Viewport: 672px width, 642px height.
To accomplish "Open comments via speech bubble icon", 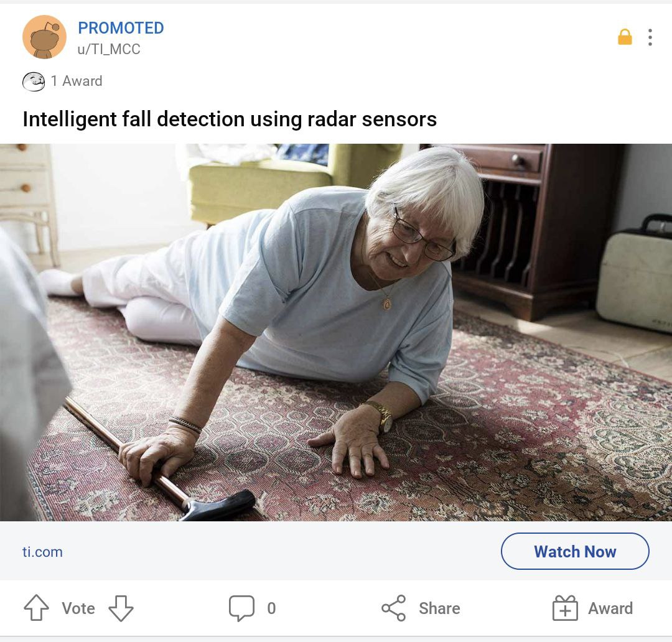I will (241, 608).
